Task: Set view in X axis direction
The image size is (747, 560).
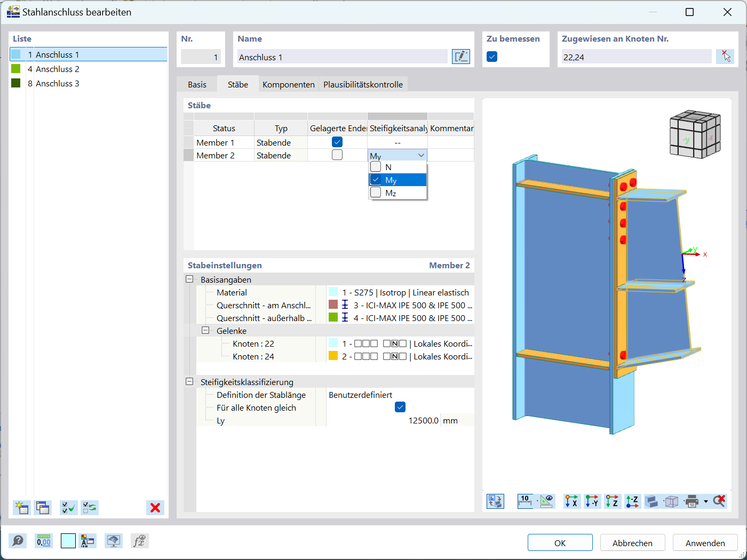Action: pyautogui.click(x=572, y=501)
